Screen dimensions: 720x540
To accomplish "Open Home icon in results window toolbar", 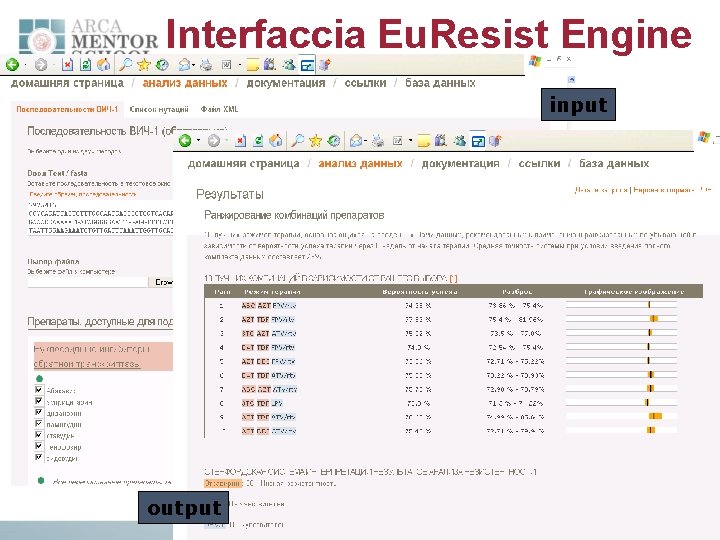I will [276, 141].
